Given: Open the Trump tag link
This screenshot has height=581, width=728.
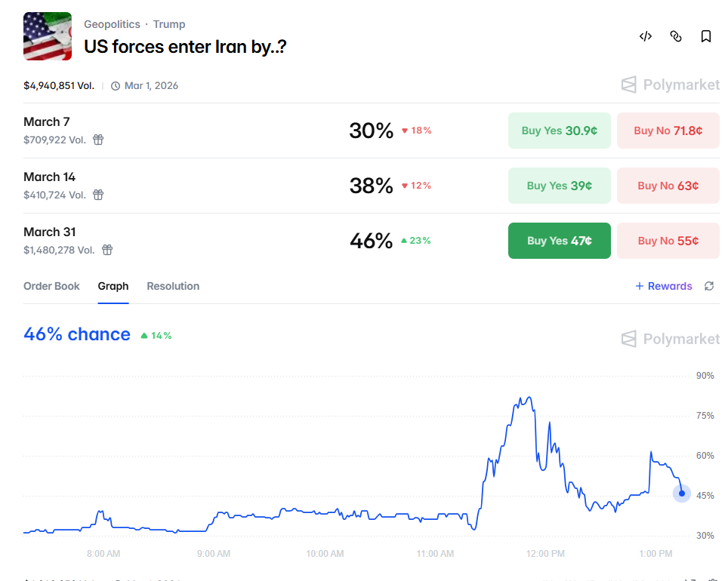Looking at the screenshot, I should coord(169,24).
